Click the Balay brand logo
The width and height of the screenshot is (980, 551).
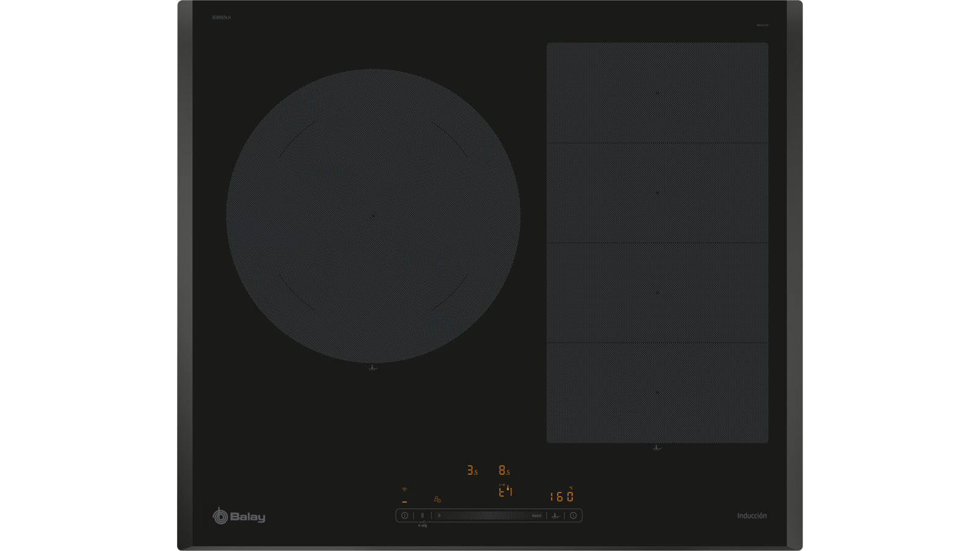point(239,516)
